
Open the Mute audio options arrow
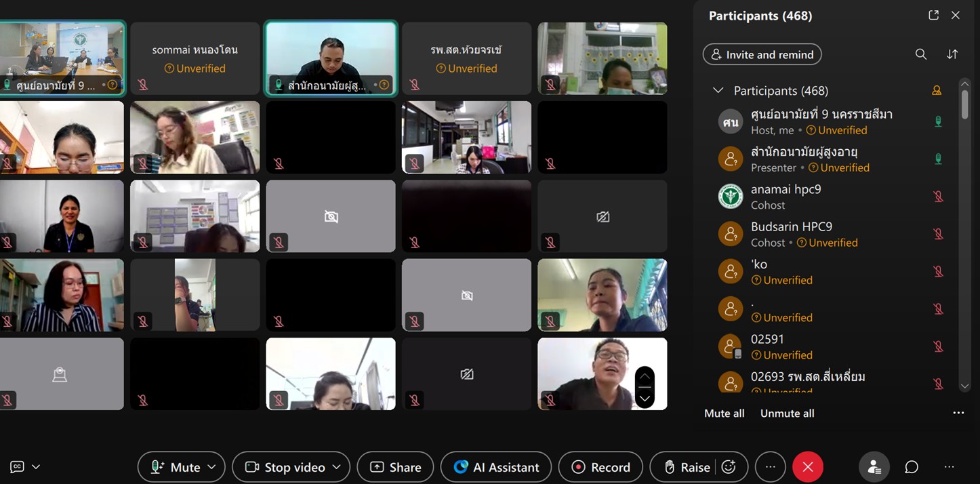211,467
